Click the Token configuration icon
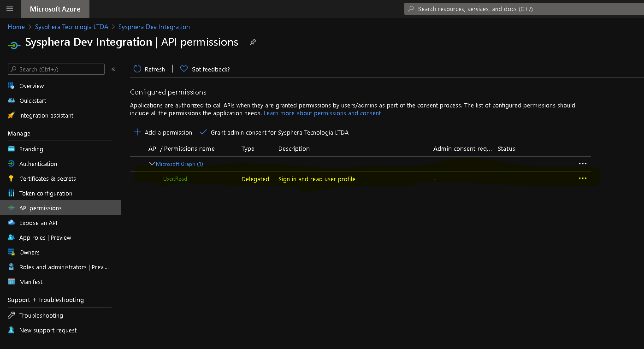Screen dimensions: 644x349 tap(11, 193)
